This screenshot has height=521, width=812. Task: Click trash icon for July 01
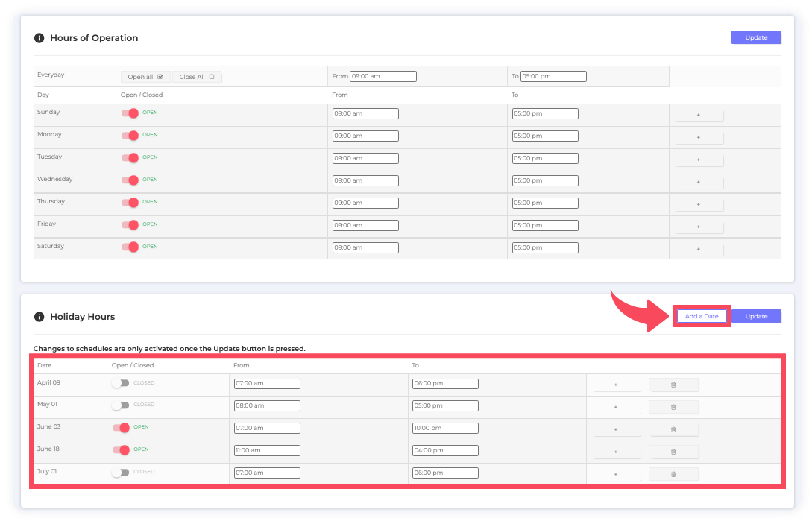pos(673,474)
